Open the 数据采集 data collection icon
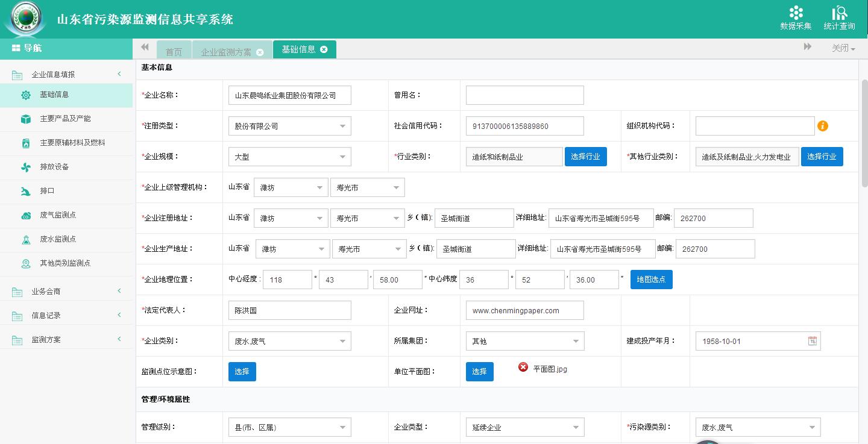The width and height of the screenshot is (868, 444). pyautogui.click(x=796, y=17)
